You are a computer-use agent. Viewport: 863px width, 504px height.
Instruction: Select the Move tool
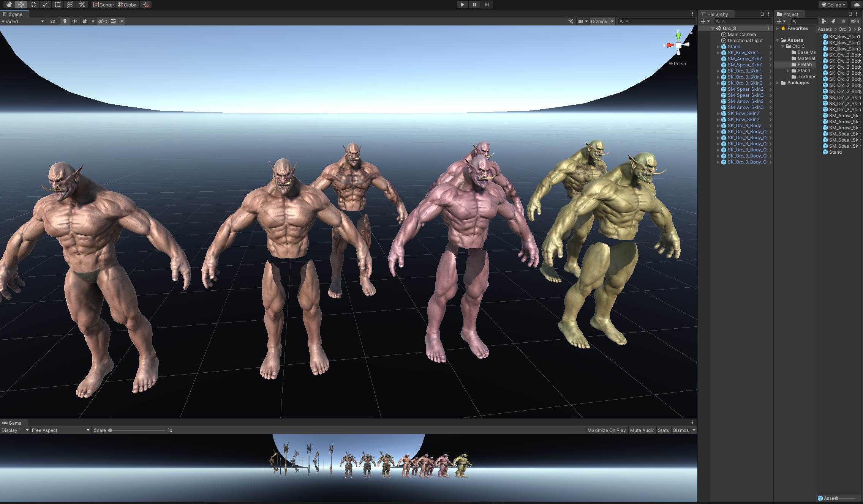(21, 5)
